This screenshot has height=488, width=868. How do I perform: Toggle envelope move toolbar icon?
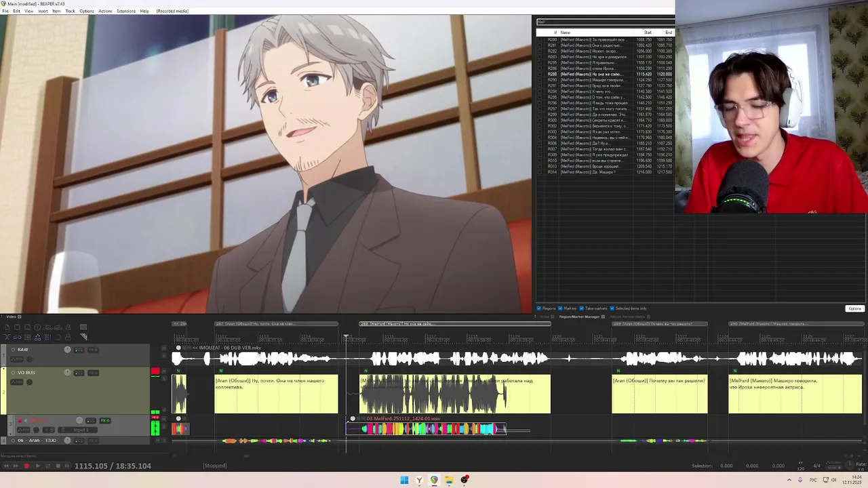point(37,337)
